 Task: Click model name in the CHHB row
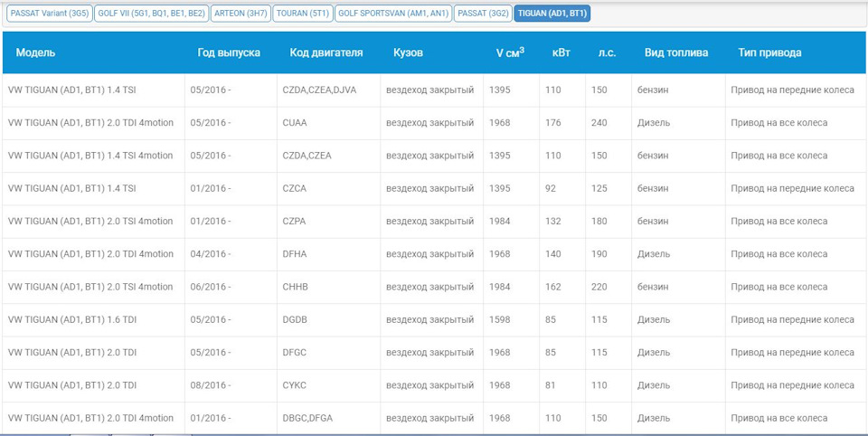(90, 287)
